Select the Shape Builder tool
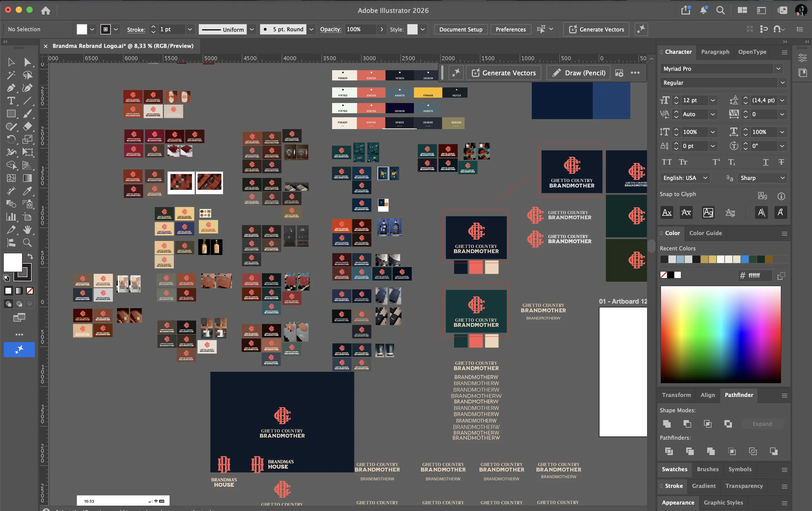Viewport: 812px width, 511px height. [x=11, y=165]
